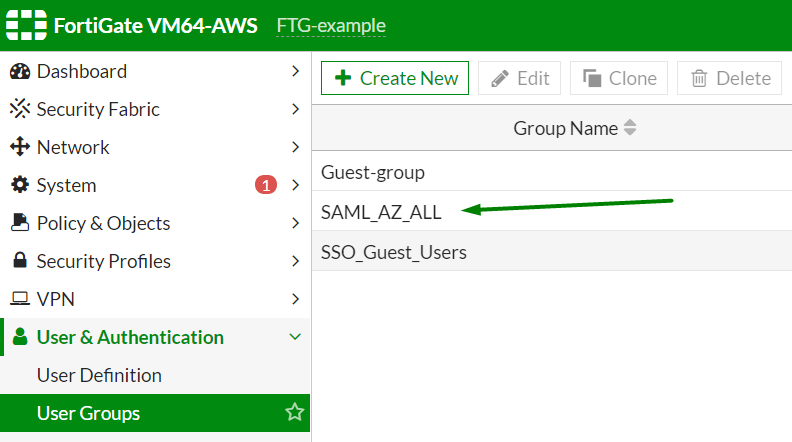Collapse the User & Authentication section
Screen dimensions: 792x442
295,338
